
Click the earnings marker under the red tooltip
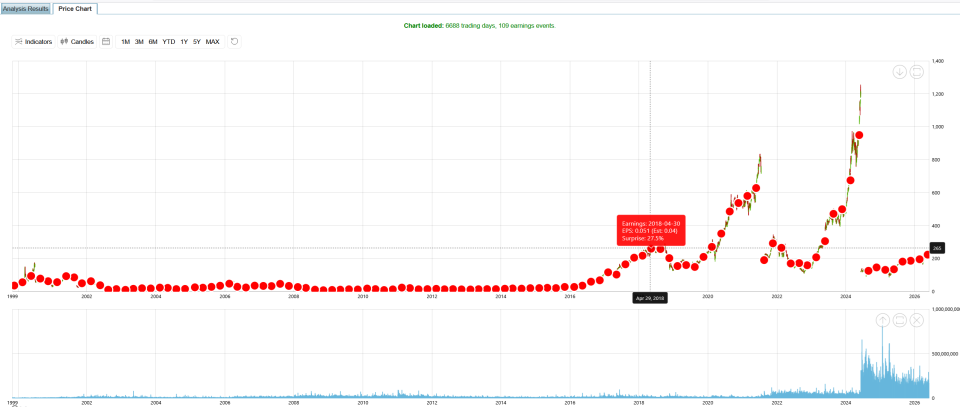[651, 248]
